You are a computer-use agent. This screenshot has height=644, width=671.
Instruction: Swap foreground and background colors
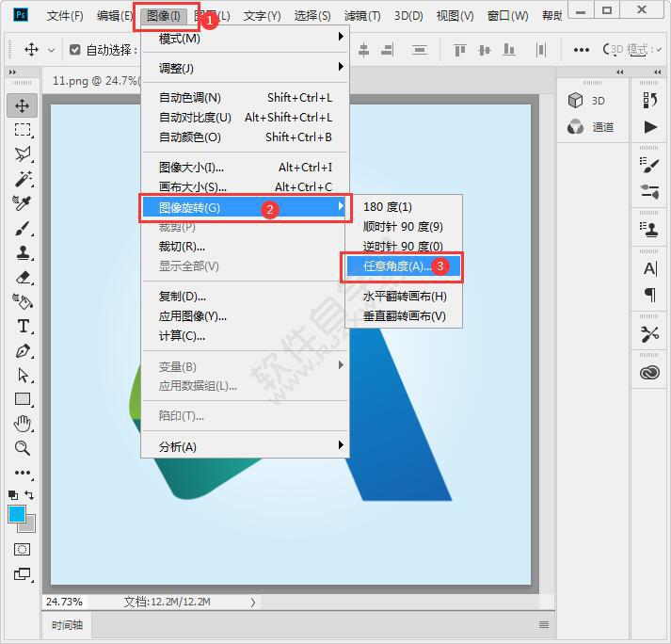(29, 495)
